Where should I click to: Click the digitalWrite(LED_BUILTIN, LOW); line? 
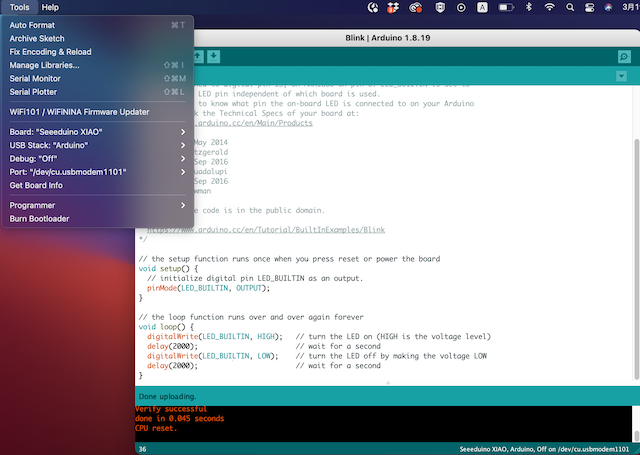tap(213, 356)
